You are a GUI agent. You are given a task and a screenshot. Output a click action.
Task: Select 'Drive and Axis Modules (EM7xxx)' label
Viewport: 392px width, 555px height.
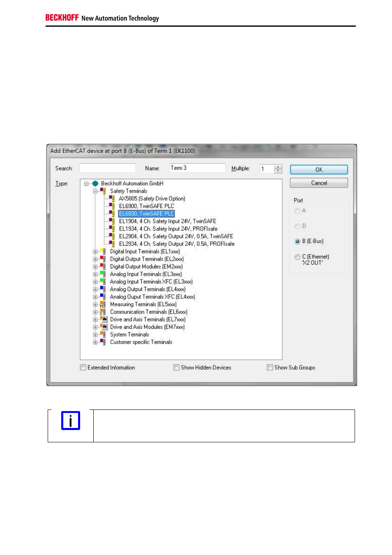[147, 327]
